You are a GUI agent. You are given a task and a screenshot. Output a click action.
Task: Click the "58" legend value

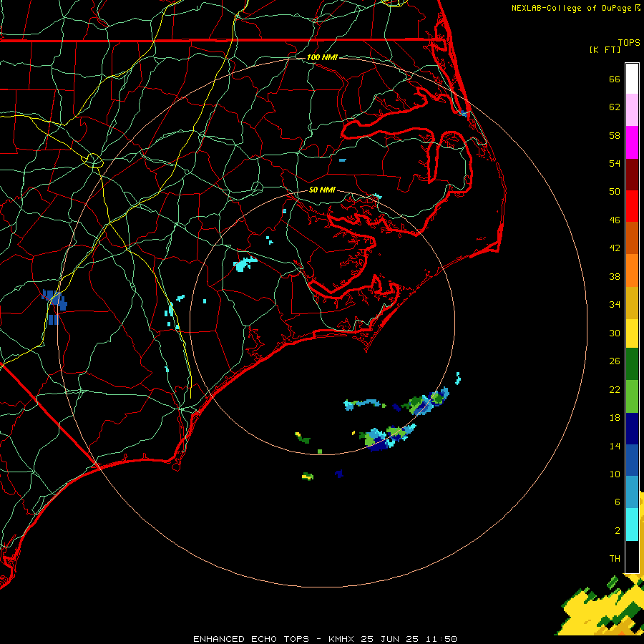(x=615, y=135)
